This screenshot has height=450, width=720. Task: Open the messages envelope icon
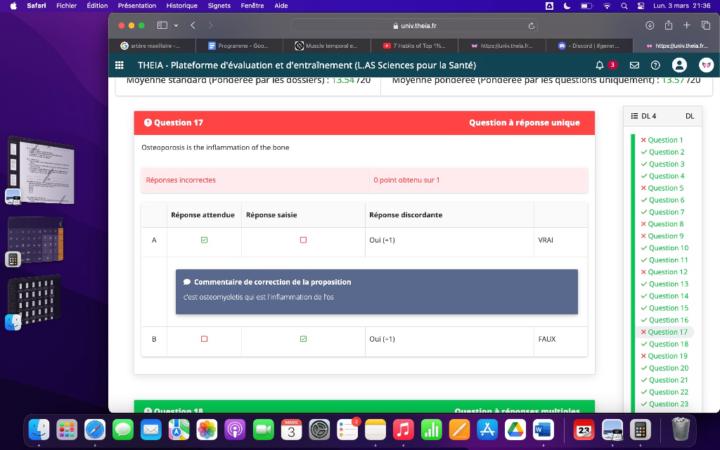[634, 65]
